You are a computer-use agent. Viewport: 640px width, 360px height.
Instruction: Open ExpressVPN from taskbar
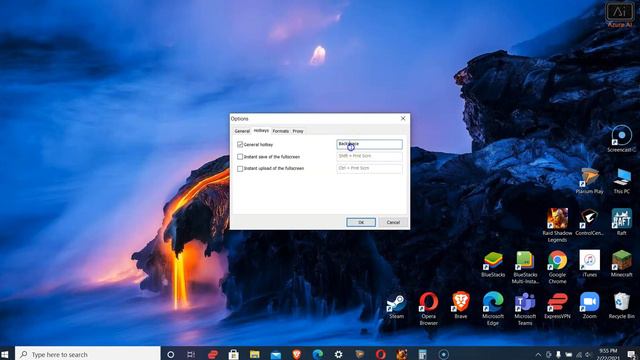213,354
